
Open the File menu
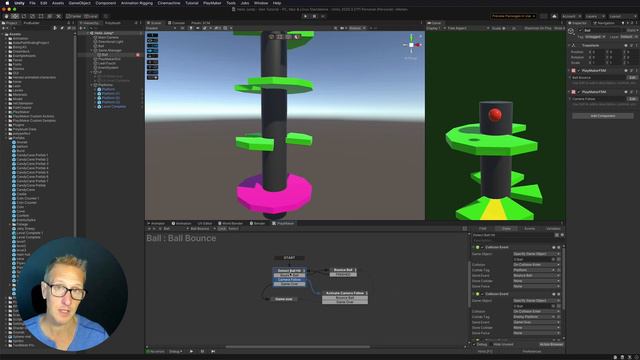tap(32, 3)
